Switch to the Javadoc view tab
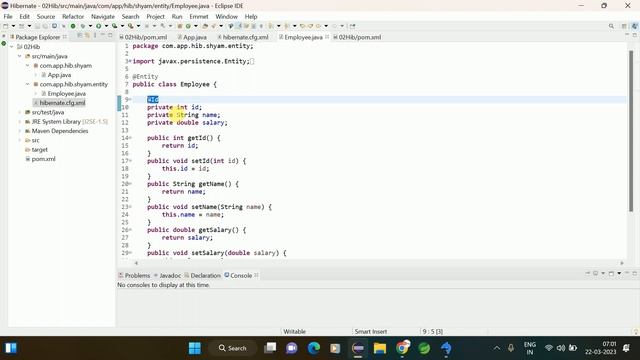The width and height of the screenshot is (640, 360). point(167,275)
